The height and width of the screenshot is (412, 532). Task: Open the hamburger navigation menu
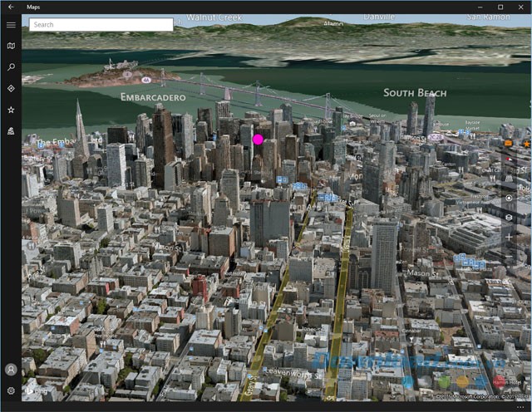11,25
